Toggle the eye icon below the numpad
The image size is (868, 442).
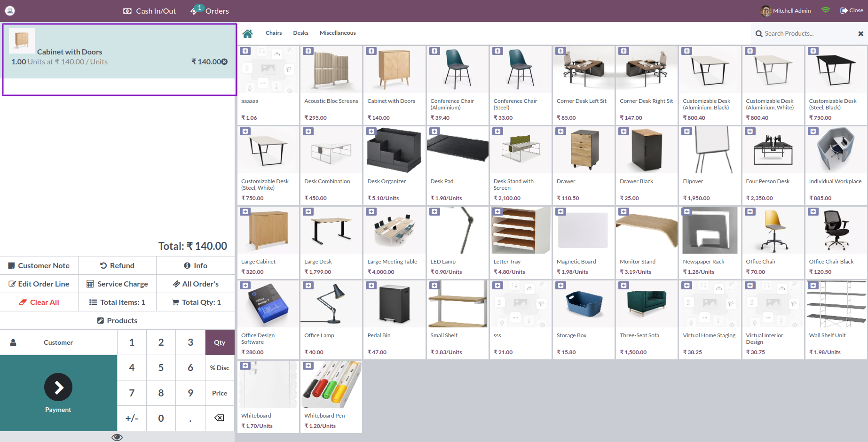click(x=117, y=437)
